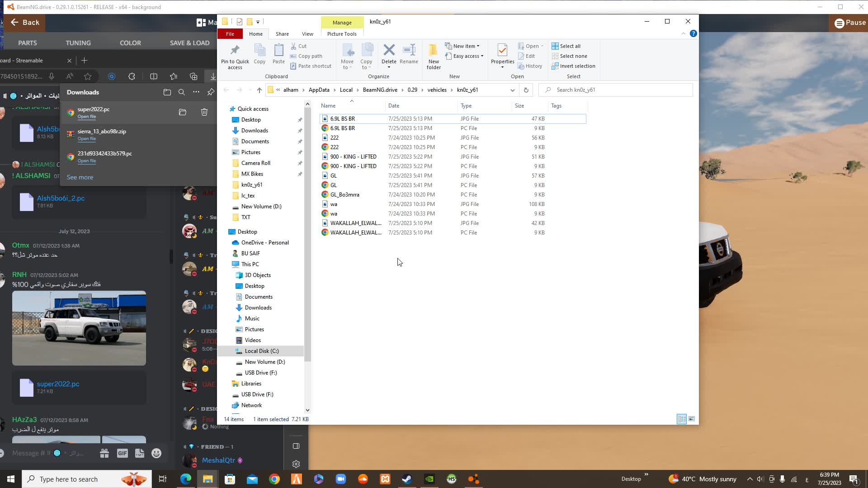
Task: Unpin Desktop from Quick access
Action: [x=300, y=120]
